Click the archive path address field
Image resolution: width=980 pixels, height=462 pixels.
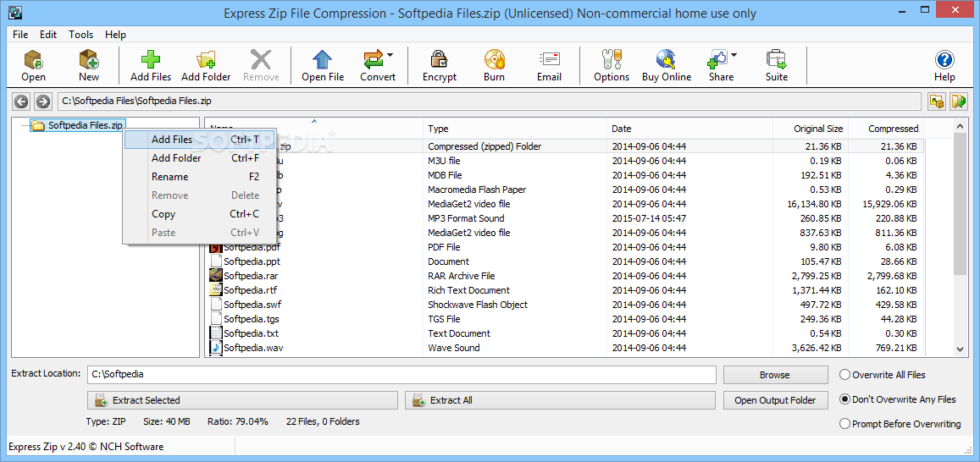pyautogui.click(x=490, y=102)
